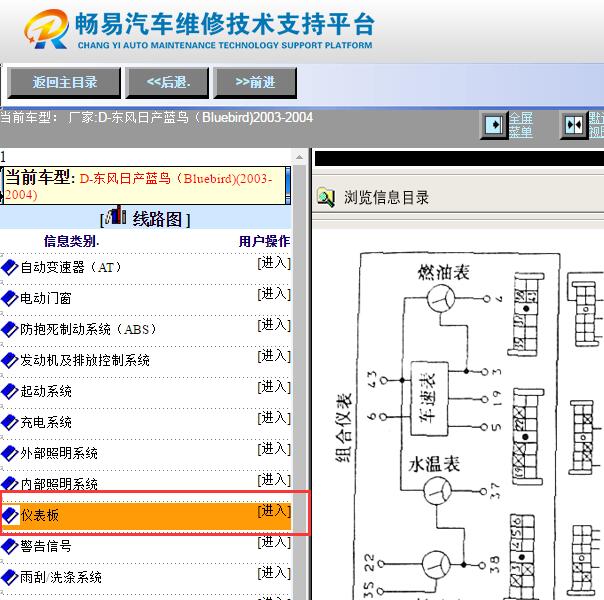The image size is (604, 600).
Task: Click the 燃油表 label in the diagram
Action: (443, 273)
